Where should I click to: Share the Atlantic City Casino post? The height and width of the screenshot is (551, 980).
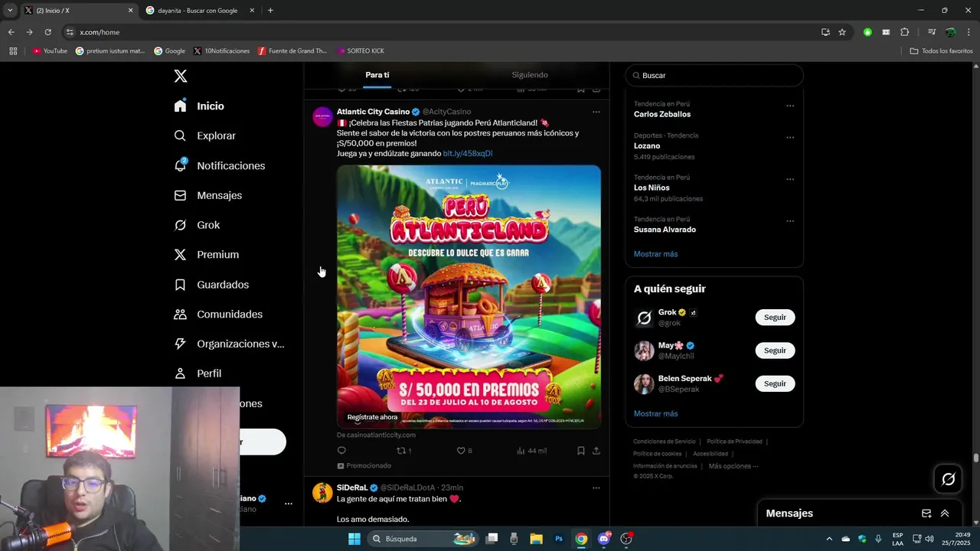(596, 451)
